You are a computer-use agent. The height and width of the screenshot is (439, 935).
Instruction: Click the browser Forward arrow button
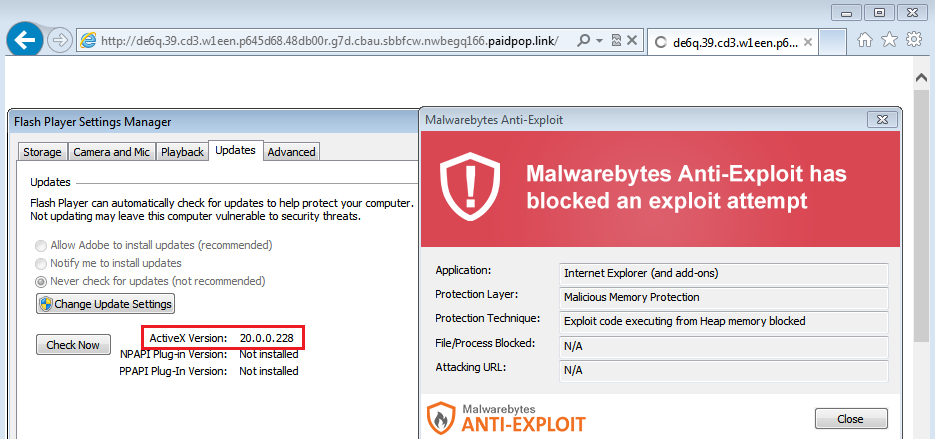(59, 41)
